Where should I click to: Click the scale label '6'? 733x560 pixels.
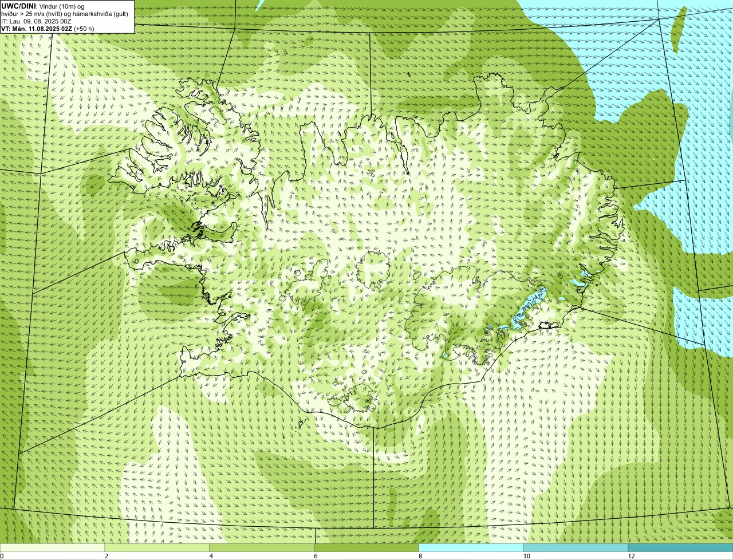[x=316, y=556]
